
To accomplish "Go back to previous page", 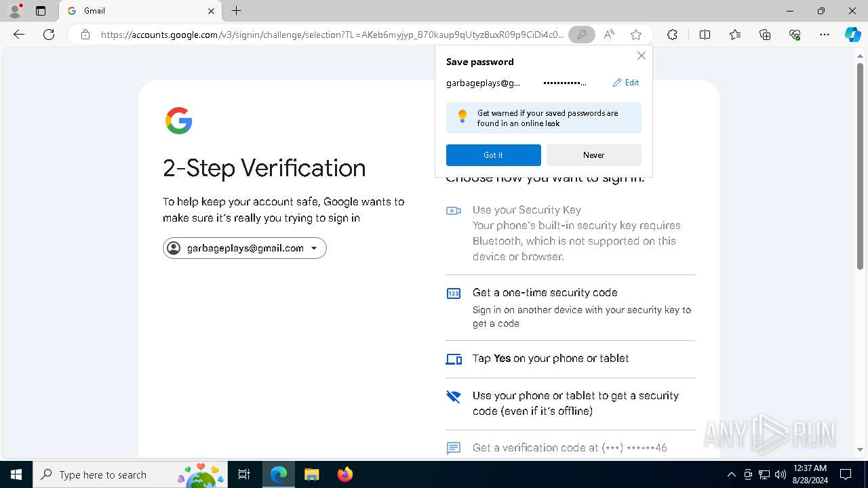I will pyautogui.click(x=19, y=35).
